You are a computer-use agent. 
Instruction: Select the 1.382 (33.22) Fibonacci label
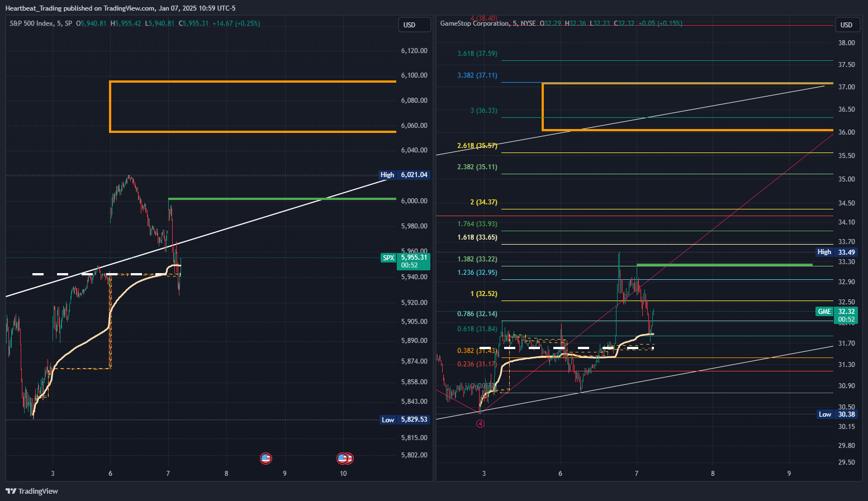[x=477, y=259]
